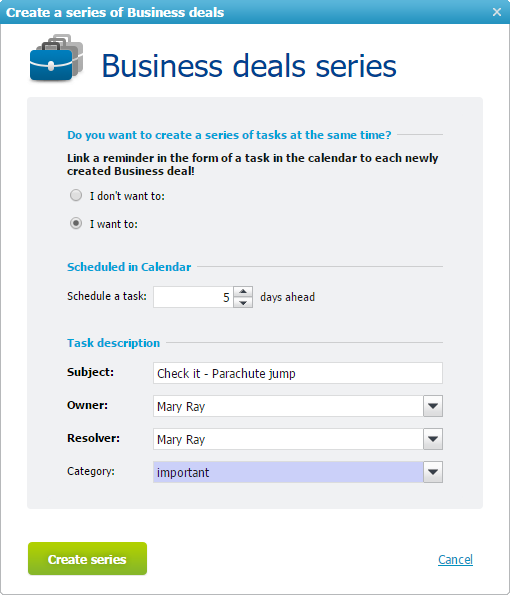Open the Owner dropdown arrow
The width and height of the screenshot is (510, 595).
pos(433,406)
